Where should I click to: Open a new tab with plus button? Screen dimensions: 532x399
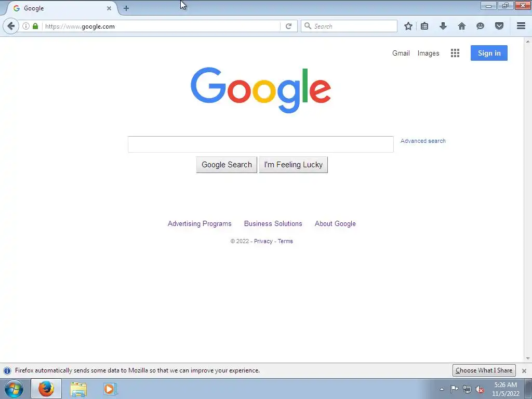click(x=126, y=8)
